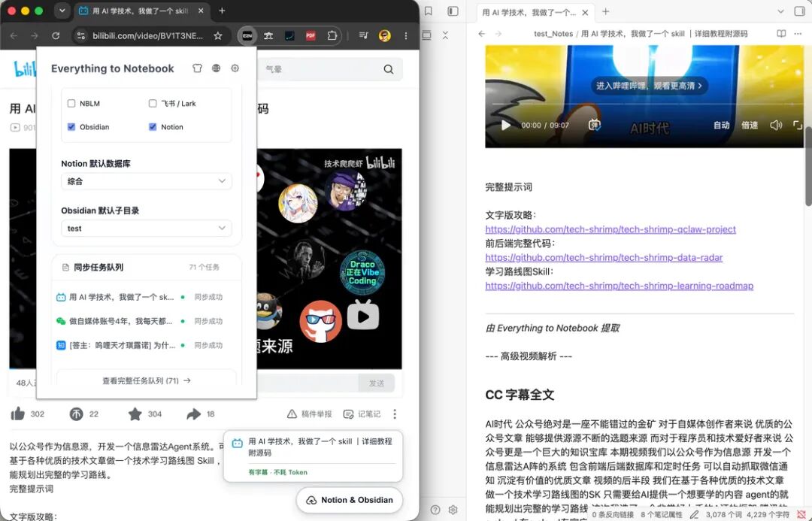Click the Chrome profile avatar

[x=384, y=36]
